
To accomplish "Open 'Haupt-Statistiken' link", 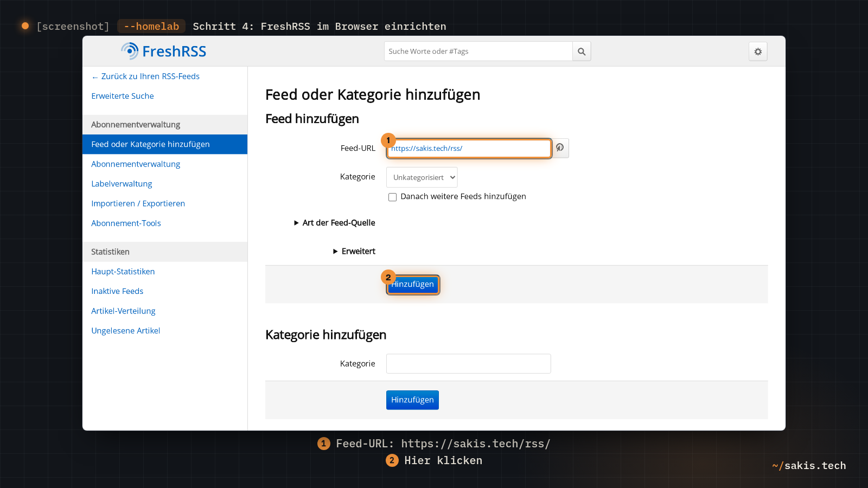I will coord(123,272).
